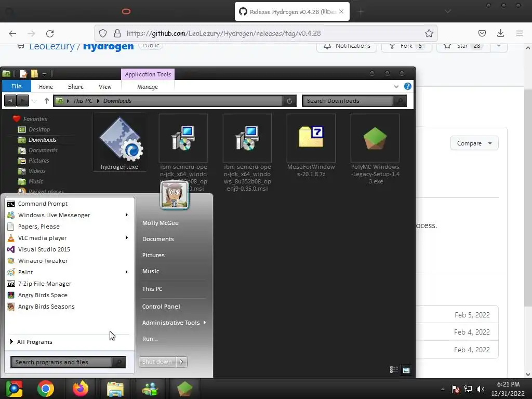The image size is (532, 399).
Task: Expand VLC media player jump list arrow
Action: click(127, 238)
